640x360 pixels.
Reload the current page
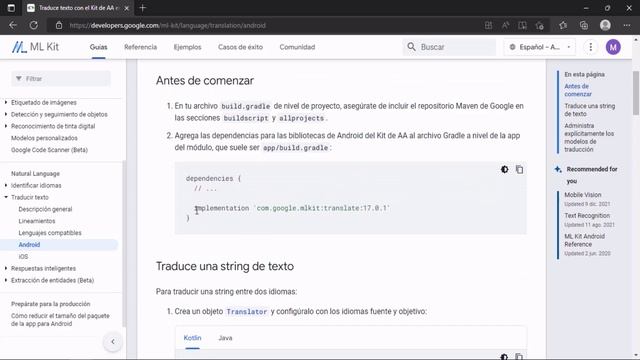pyautogui.click(x=33, y=25)
